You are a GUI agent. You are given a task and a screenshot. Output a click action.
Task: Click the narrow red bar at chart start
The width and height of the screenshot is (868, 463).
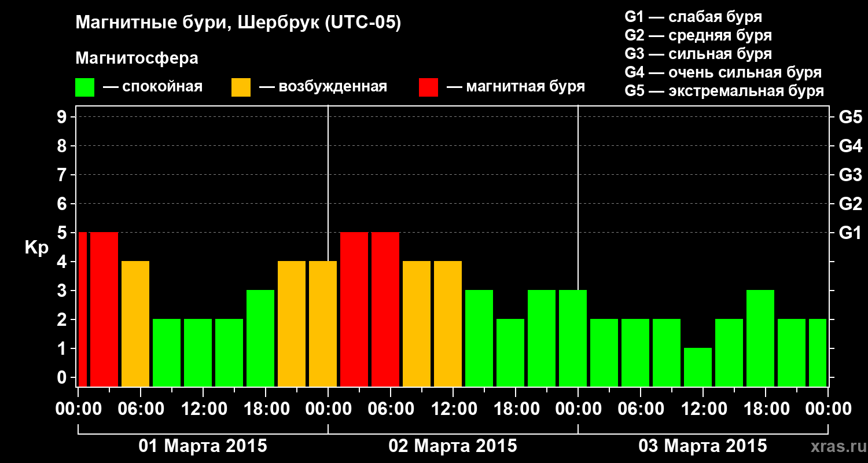click(82, 309)
